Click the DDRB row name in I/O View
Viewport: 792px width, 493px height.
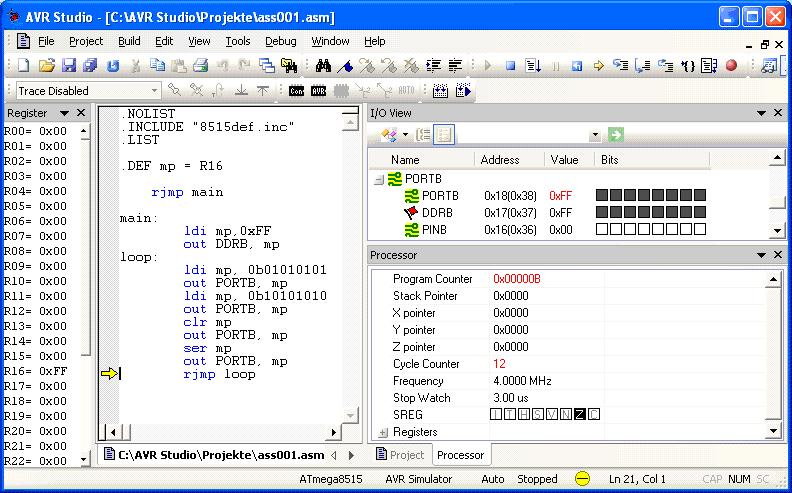(437, 213)
